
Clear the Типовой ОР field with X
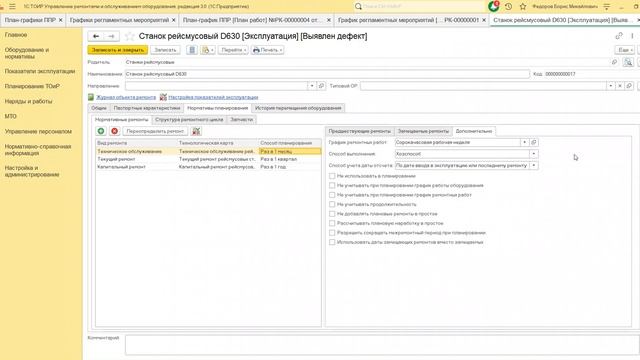point(620,86)
